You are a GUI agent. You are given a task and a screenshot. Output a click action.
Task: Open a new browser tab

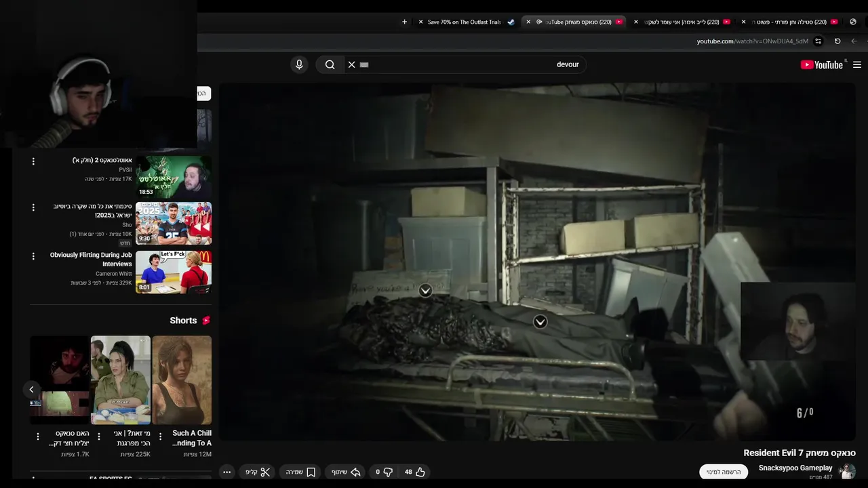(405, 22)
